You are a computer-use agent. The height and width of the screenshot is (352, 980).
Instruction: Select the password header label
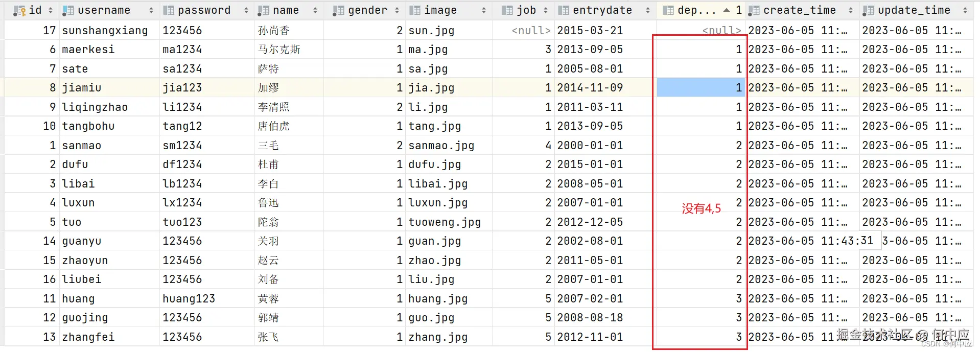point(204,10)
